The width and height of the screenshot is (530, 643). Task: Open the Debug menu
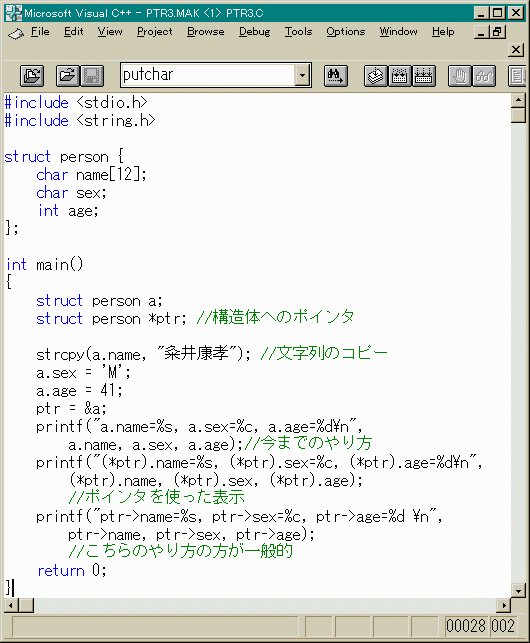(x=254, y=32)
